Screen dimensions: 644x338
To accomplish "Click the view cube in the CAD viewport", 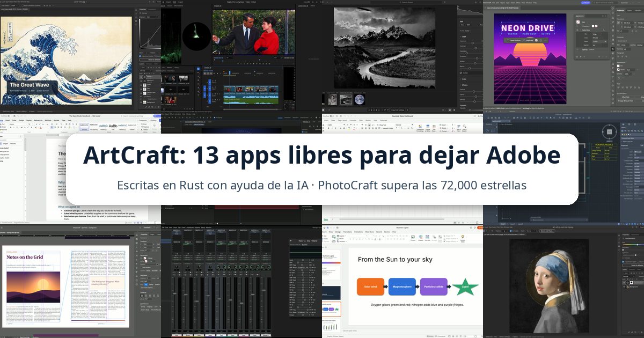I will pos(609,132).
